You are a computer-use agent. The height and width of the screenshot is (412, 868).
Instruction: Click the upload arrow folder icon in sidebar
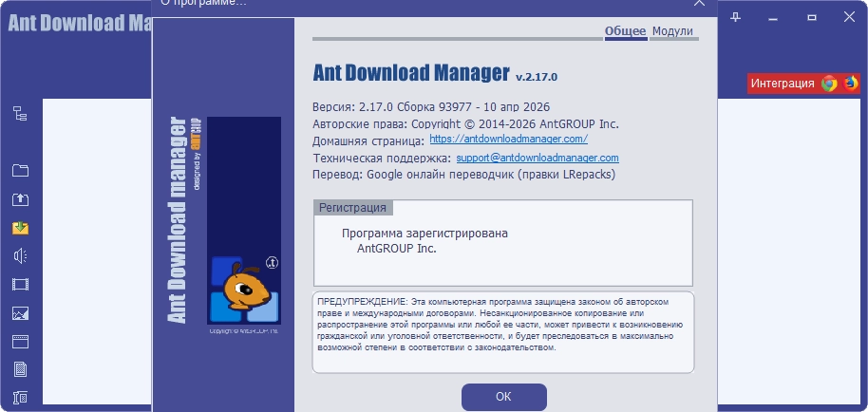[x=21, y=199]
